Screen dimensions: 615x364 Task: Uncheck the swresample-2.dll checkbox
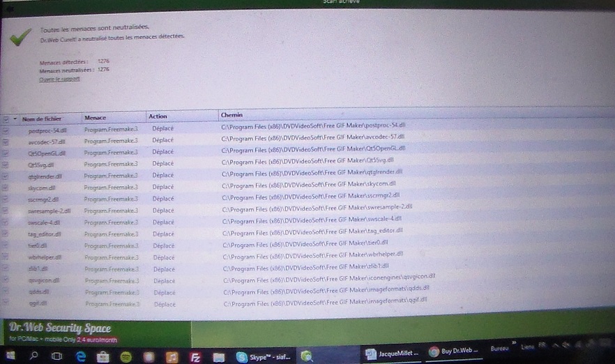[6, 211]
